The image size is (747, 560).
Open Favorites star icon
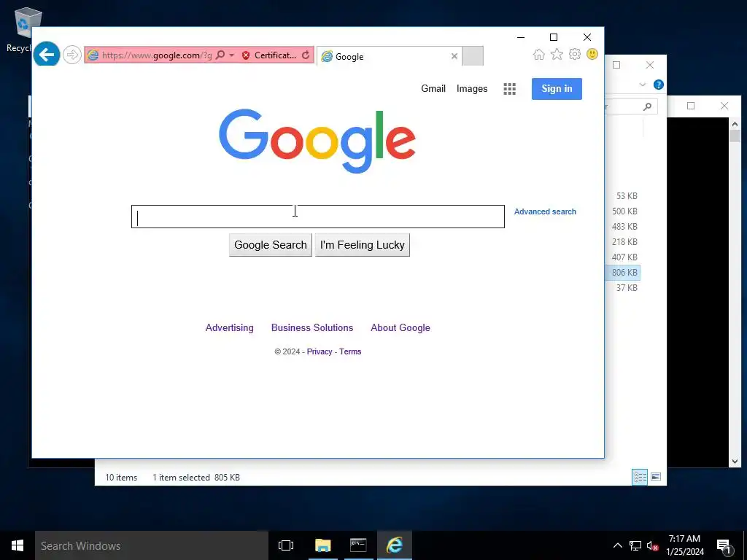tap(557, 54)
